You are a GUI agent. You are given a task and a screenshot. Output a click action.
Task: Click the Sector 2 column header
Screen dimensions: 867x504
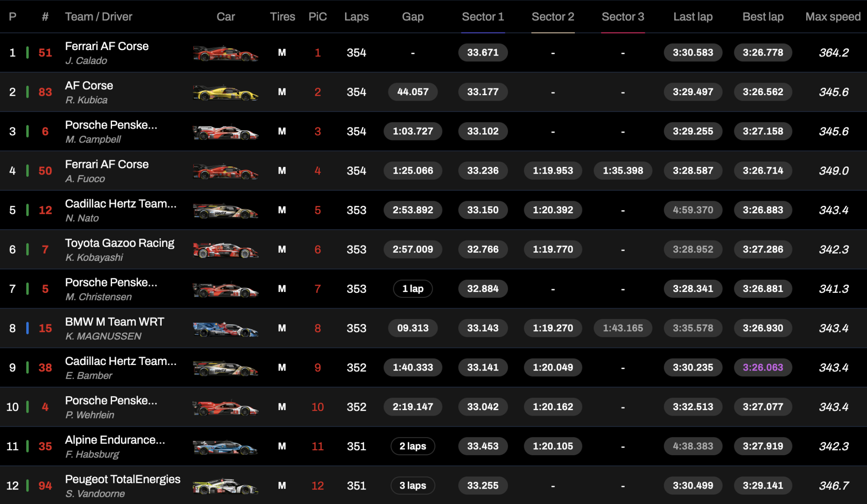[552, 17]
